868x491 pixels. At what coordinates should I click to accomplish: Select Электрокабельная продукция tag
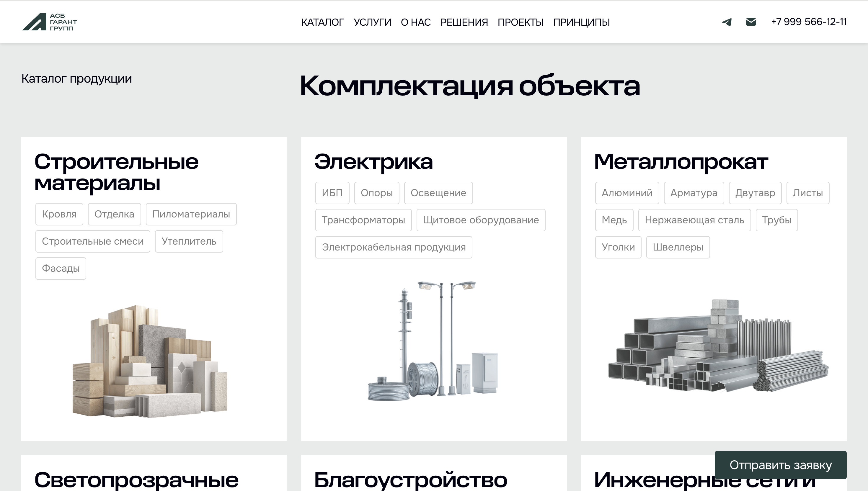tap(393, 247)
